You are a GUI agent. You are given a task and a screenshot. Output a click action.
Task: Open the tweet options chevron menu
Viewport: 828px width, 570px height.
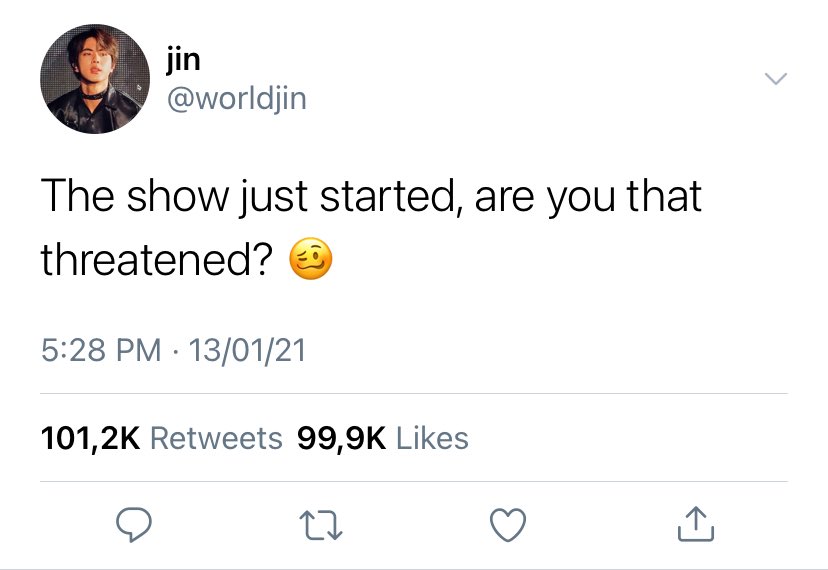[x=776, y=79]
